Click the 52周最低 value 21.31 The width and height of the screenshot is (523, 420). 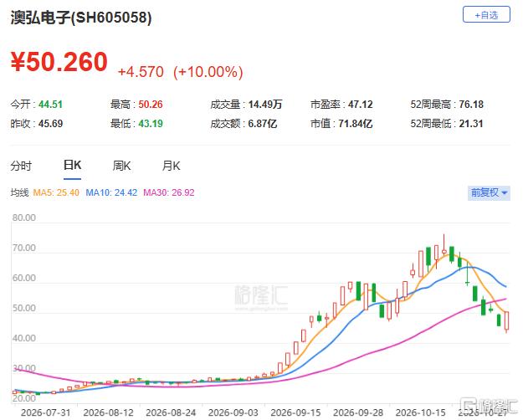click(x=471, y=124)
